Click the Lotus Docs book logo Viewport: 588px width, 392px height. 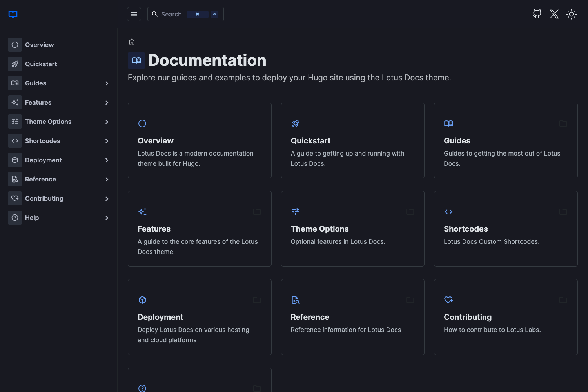point(13,14)
